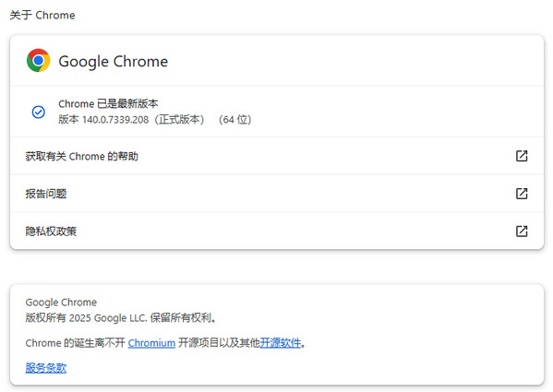Viewport: 553px width, 392px height.
Task: Open external link icon beside 获取有关 Chrome 的帮助
Action: [522, 156]
